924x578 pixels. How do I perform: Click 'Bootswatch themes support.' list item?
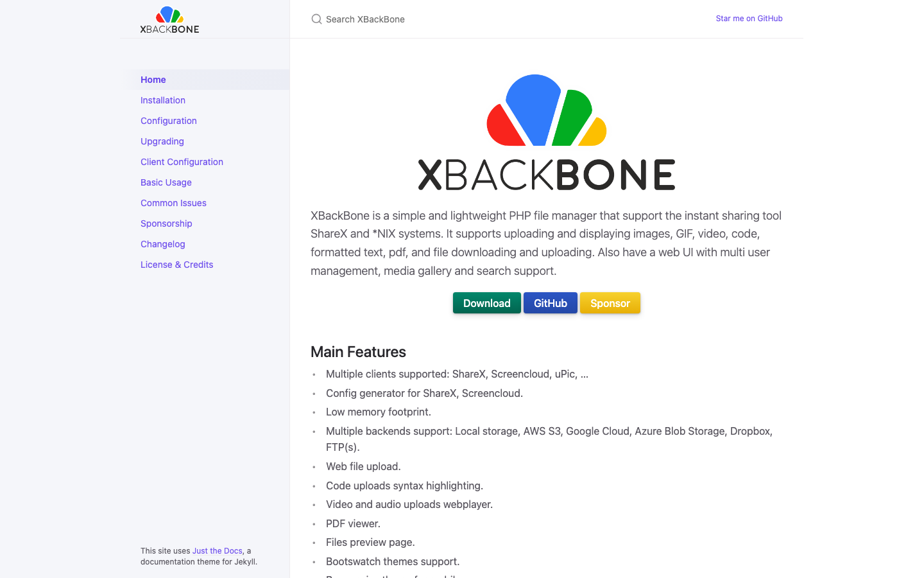[x=393, y=561]
